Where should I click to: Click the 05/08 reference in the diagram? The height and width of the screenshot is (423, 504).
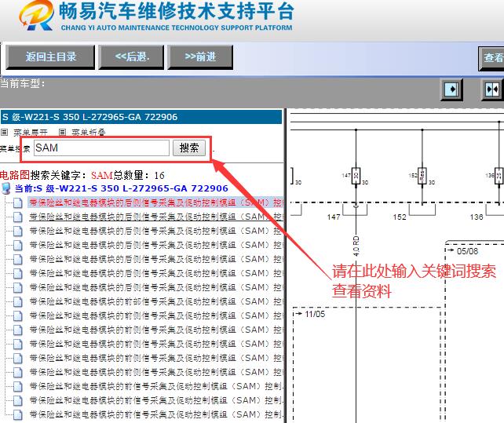[467, 251]
